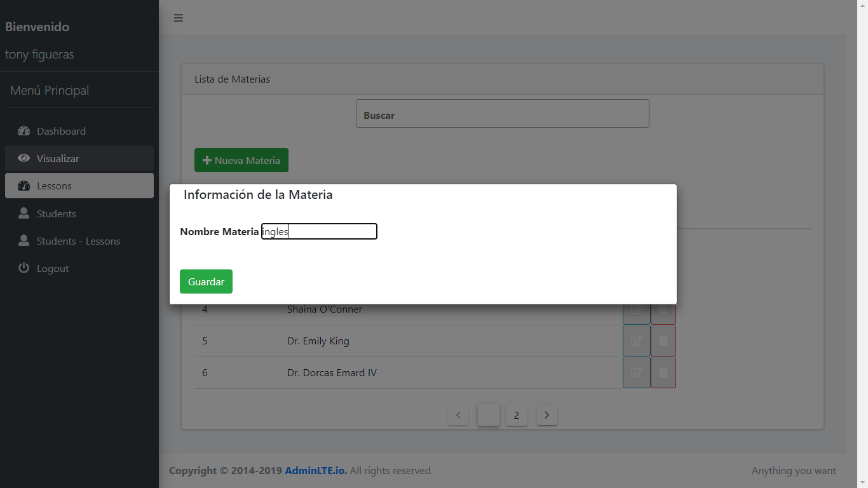The height and width of the screenshot is (488, 868).
Task: Click the plus icon on Nueva Materia
Action: pyautogui.click(x=207, y=160)
